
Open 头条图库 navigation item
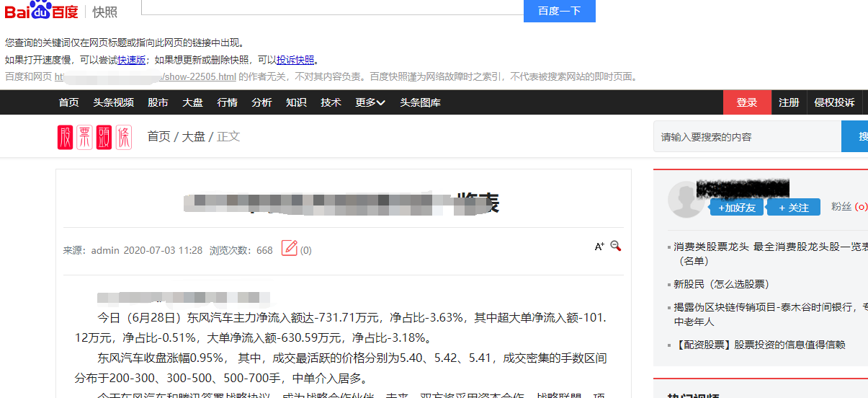pyautogui.click(x=420, y=102)
